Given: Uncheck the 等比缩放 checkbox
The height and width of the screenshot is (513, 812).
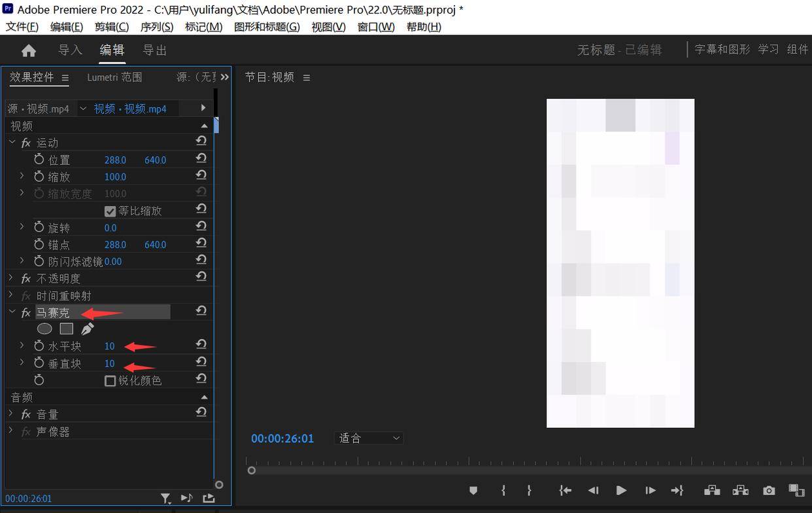Looking at the screenshot, I should pos(110,211).
